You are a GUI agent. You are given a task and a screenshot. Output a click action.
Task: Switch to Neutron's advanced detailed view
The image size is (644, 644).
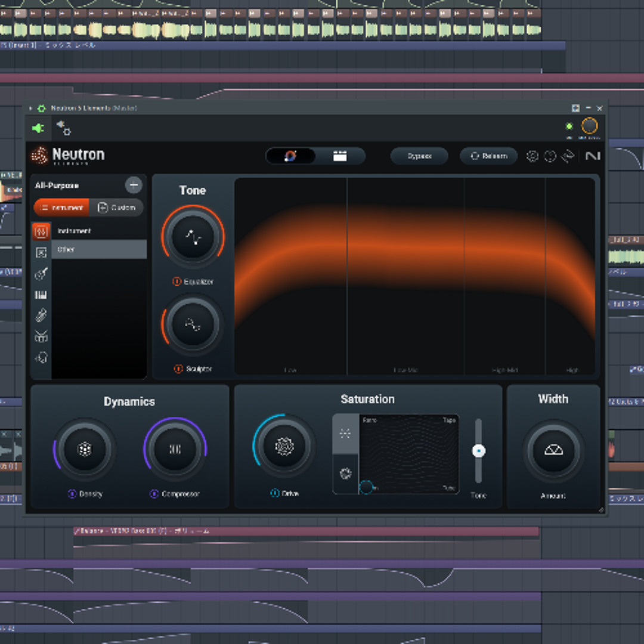tap(340, 156)
